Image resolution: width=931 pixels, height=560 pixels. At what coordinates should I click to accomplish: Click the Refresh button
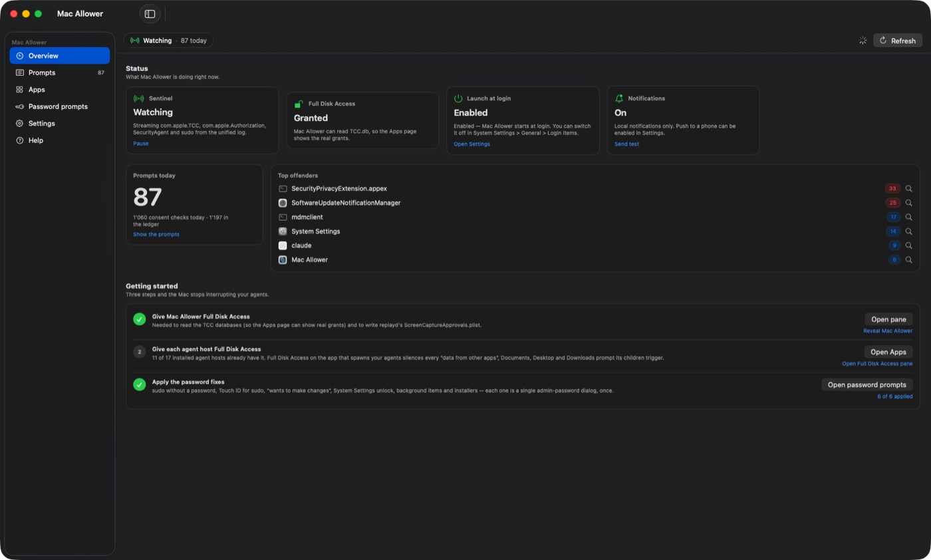tap(897, 41)
